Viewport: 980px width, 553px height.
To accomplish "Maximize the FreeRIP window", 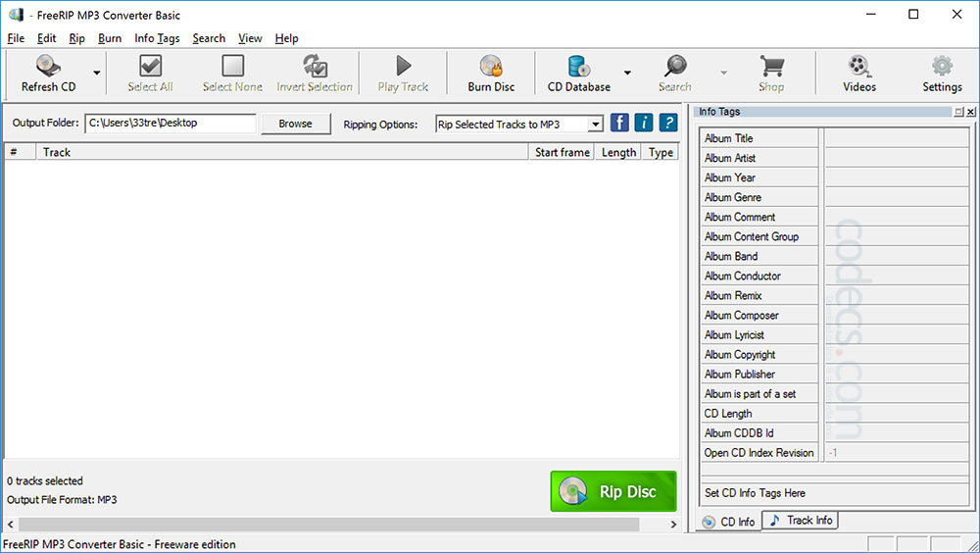I will pos(913,15).
